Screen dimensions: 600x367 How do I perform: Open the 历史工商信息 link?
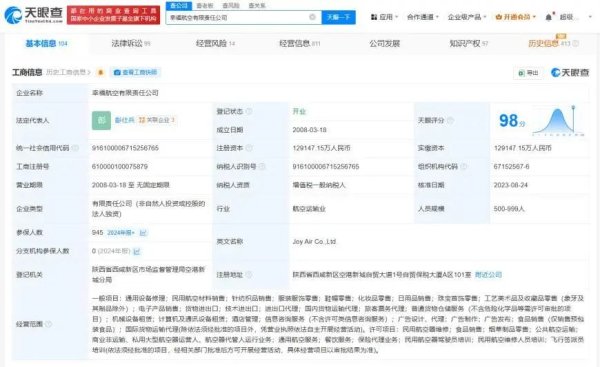point(68,72)
